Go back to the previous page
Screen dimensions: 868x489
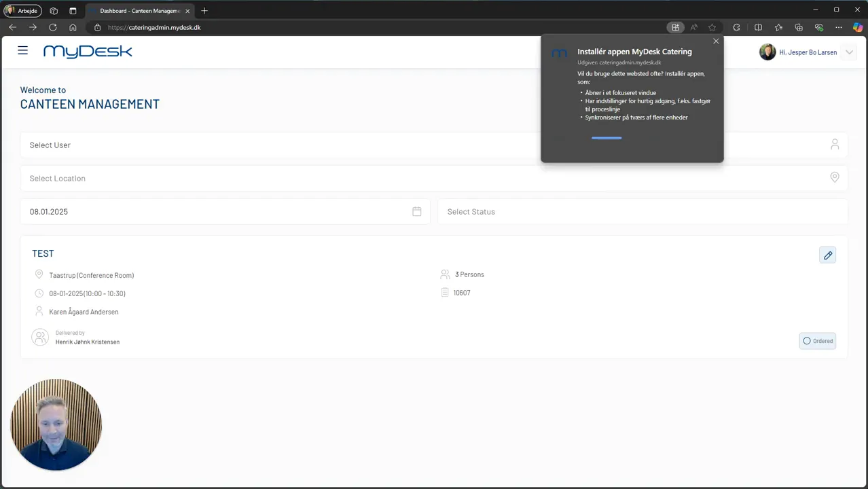(x=12, y=28)
